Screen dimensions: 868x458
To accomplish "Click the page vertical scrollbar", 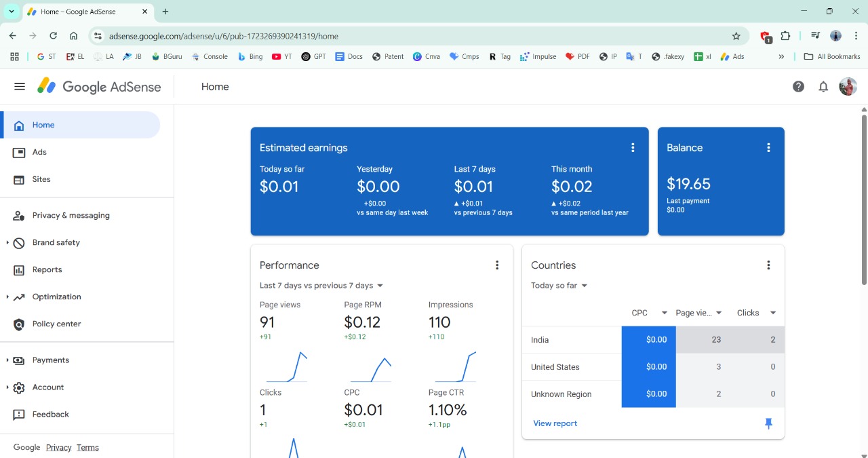I will (x=864, y=199).
